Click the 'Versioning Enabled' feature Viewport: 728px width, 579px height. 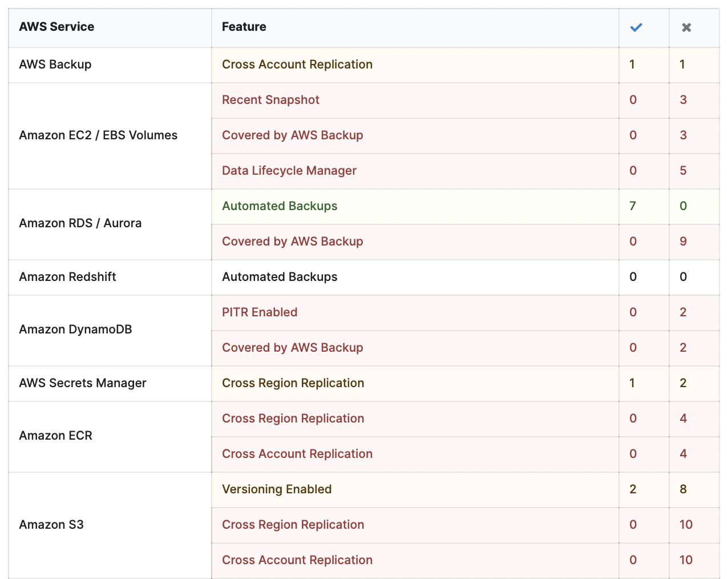point(277,489)
